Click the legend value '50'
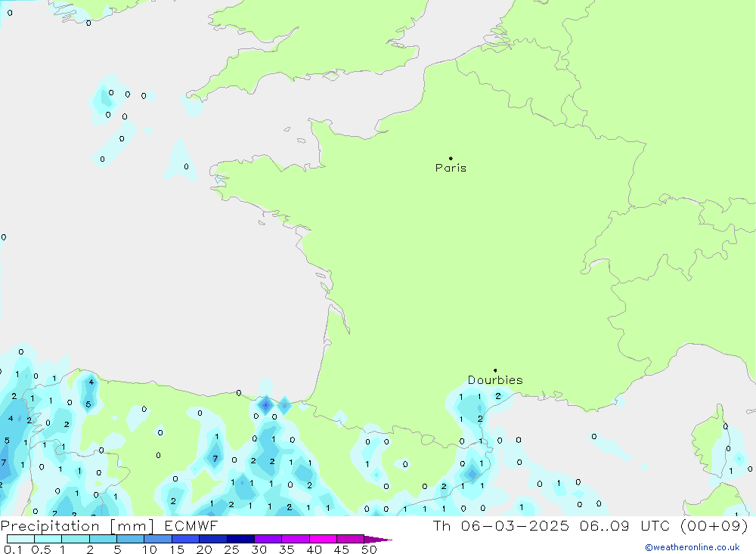756x554 pixels. [x=369, y=549]
